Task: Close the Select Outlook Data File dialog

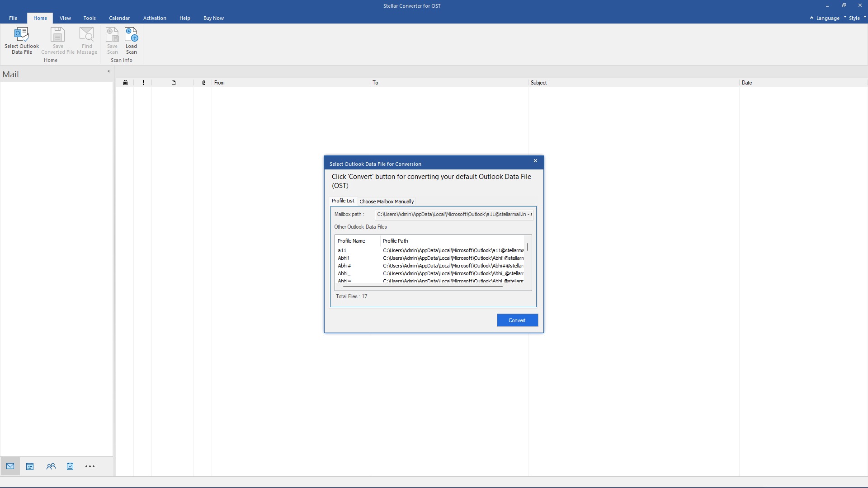Action: [x=535, y=161]
